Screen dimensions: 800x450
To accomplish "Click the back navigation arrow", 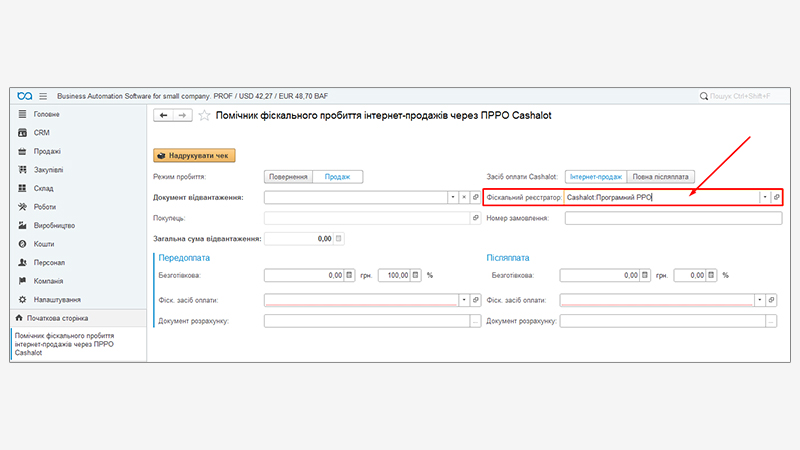I will pyautogui.click(x=163, y=116).
